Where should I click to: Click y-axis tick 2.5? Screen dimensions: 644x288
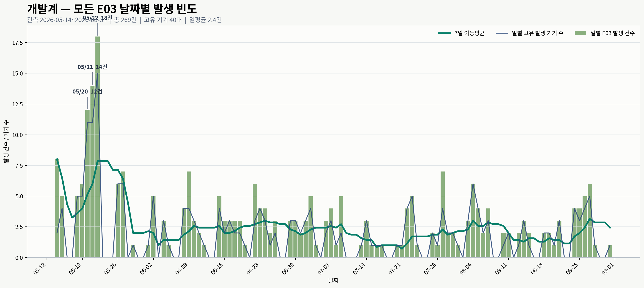click(19, 227)
